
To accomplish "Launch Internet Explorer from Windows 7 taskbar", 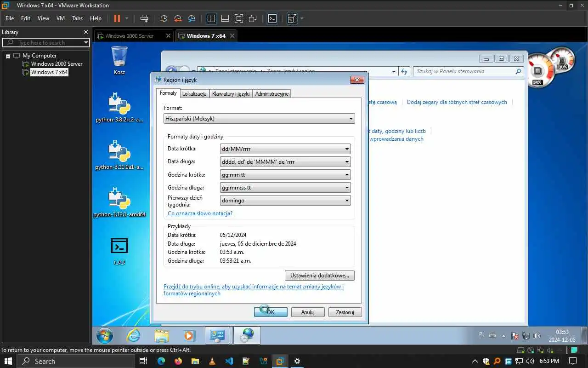I will [133, 335].
